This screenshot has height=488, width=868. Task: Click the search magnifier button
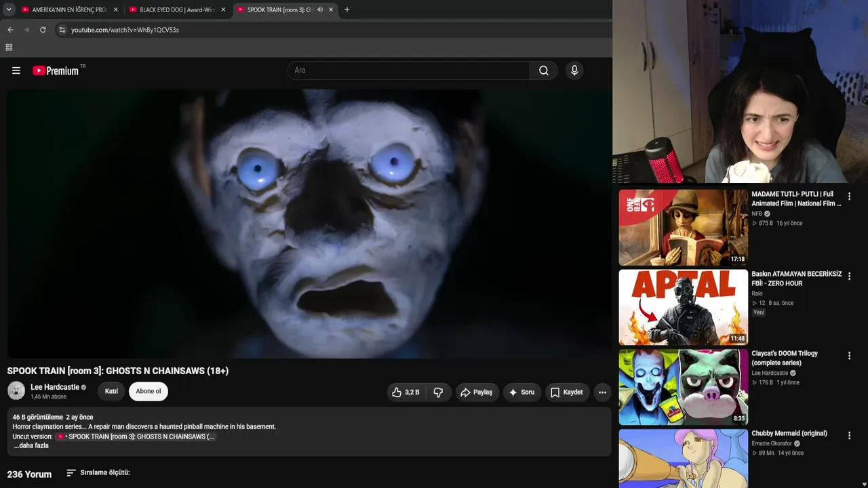tap(544, 70)
